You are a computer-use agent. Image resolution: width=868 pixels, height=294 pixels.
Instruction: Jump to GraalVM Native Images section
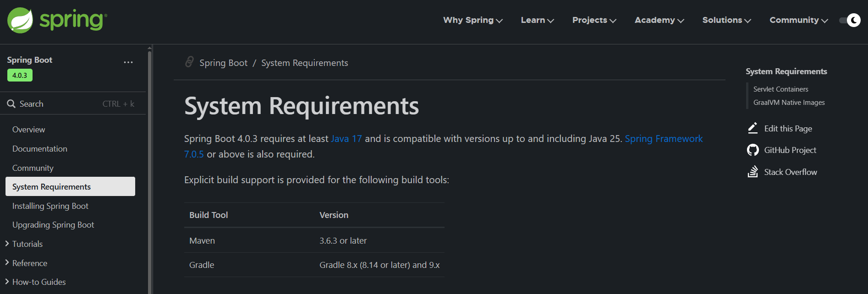click(x=789, y=103)
